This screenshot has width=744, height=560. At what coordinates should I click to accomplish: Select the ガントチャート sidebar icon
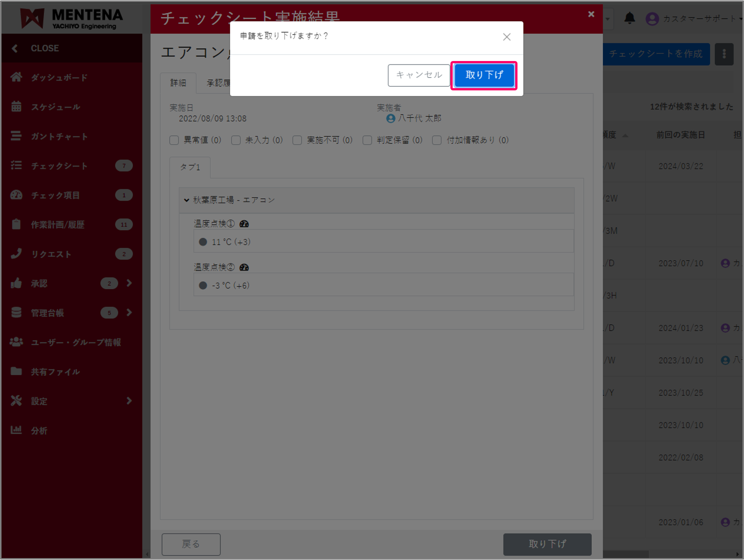[x=59, y=136]
